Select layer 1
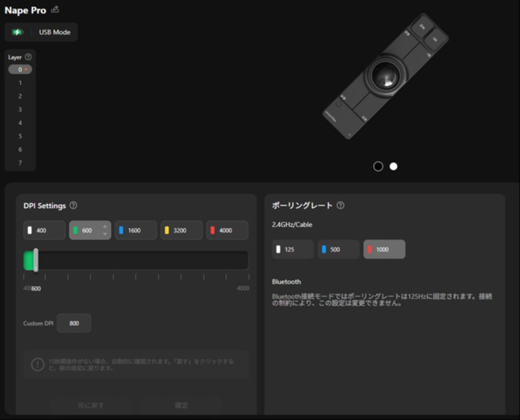This screenshot has width=520, height=420. (20, 83)
